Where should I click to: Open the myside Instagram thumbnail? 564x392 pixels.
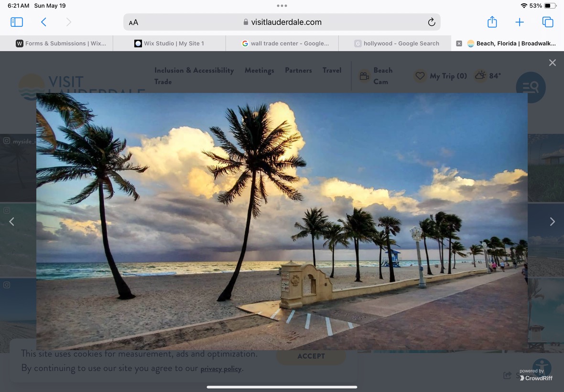pos(18,168)
